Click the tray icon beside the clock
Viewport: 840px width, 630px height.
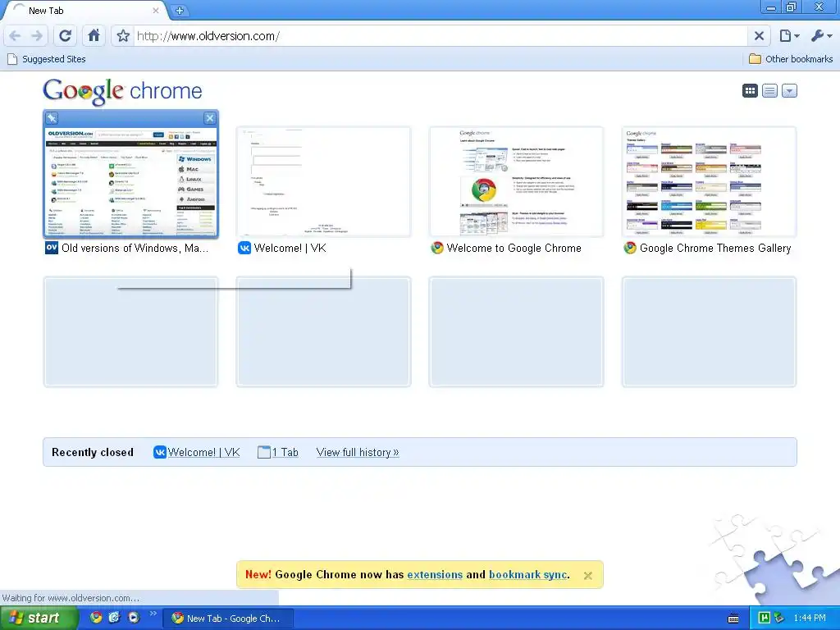point(779,618)
